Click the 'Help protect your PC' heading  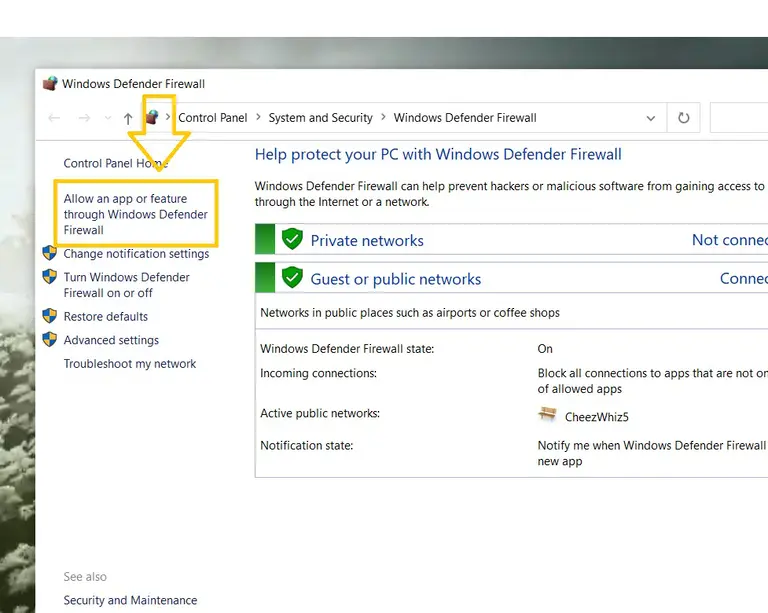coord(438,155)
